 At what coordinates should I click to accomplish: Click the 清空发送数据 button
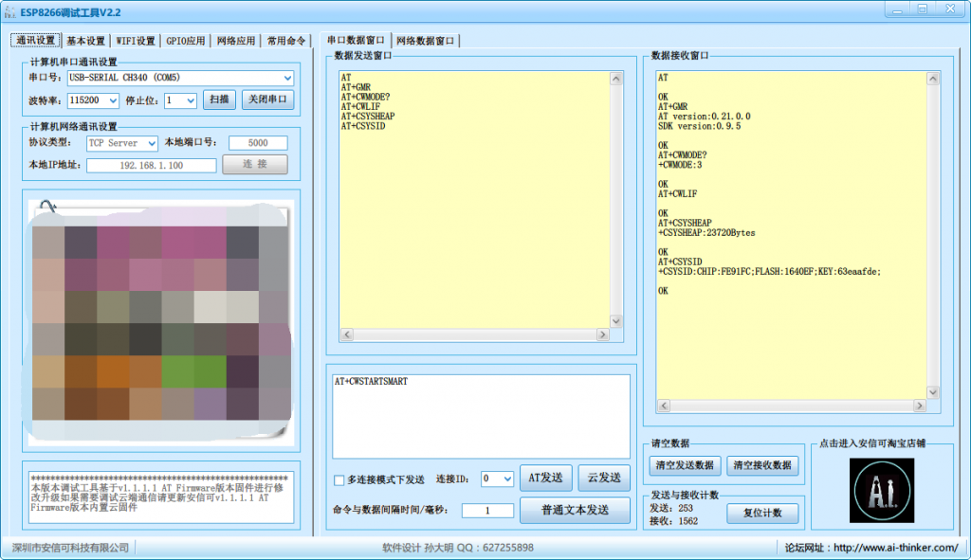tap(685, 465)
